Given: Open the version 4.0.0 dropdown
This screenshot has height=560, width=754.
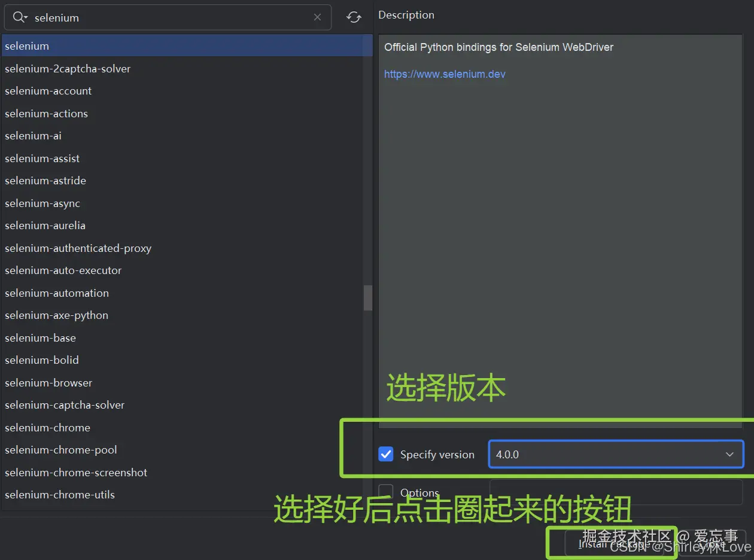Looking at the screenshot, I should pos(616,454).
